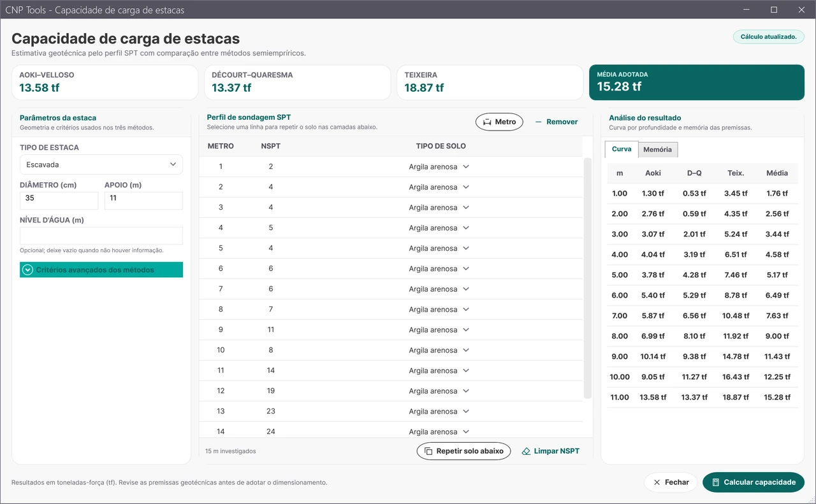Click the Cálculo atualizado status badge
The image size is (816, 504).
coord(768,37)
